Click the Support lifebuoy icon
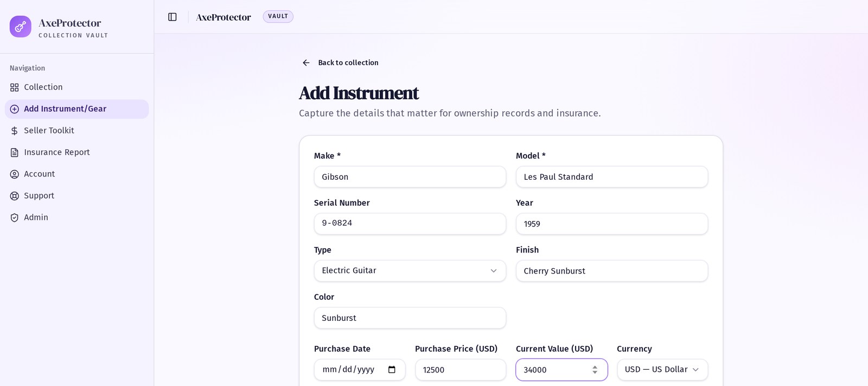The height and width of the screenshot is (386, 868). (x=15, y=196)
